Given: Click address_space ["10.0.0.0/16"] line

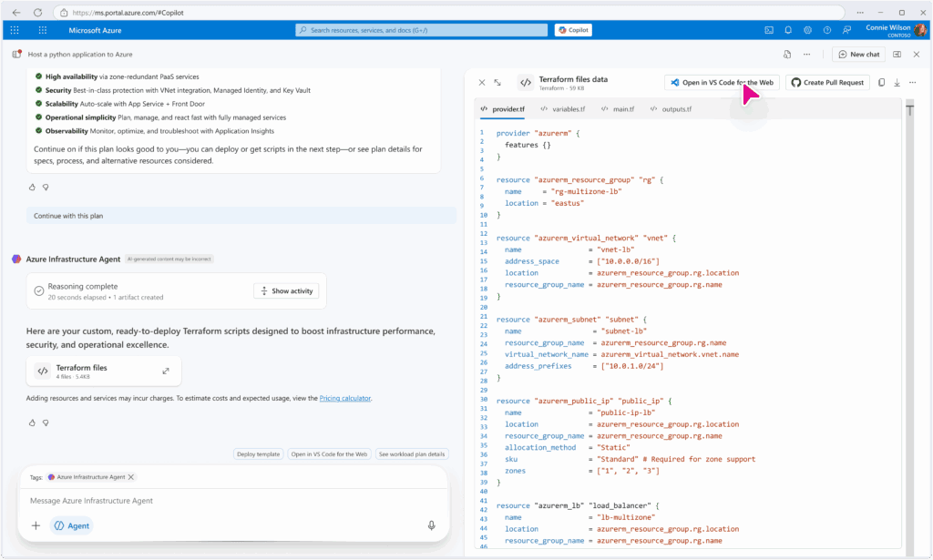Looking at the screenshot, I should pyautogui.click(x=582, y=261).
